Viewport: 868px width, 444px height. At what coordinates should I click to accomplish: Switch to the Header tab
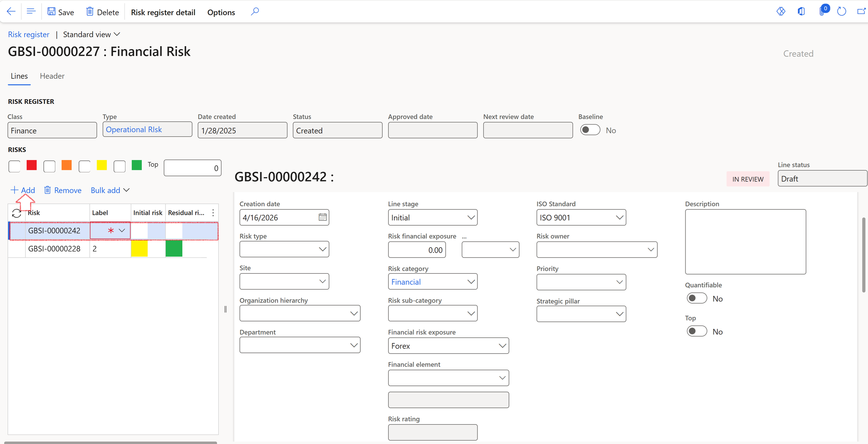pyautogui.click(x=52, y=76)
